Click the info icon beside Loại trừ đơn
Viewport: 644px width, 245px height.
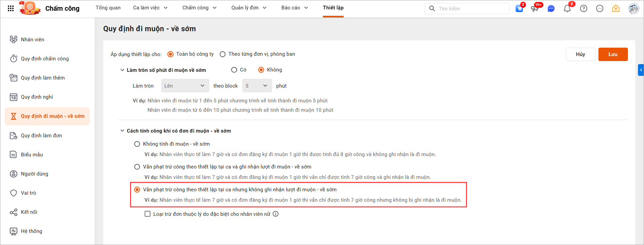point(276,214)
